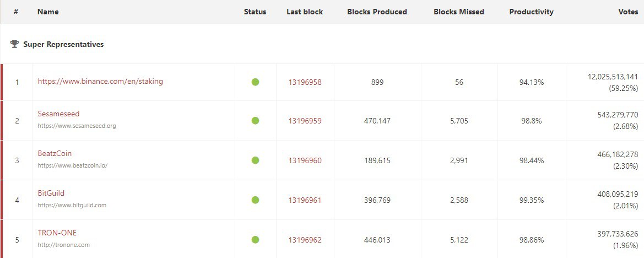Open block number 13196962
Image resolution: width=644 pixels, height=258 pixels.
pos(305,240)
